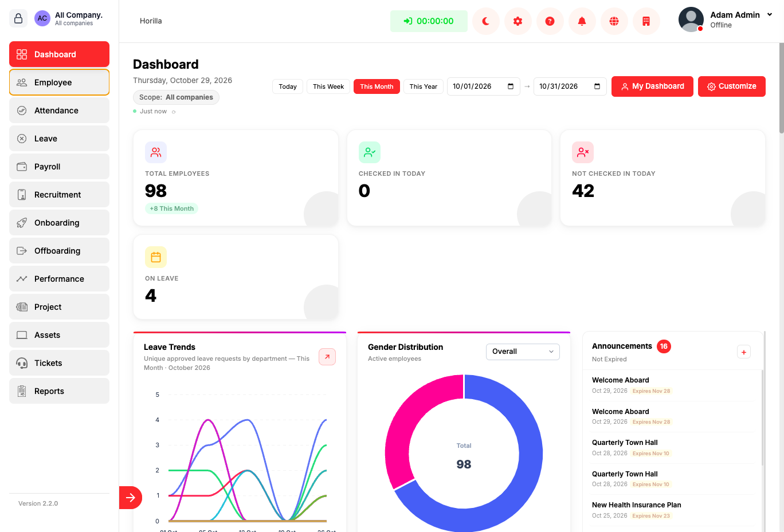Open Dashboard in the sidebar
Image resolution: width=784 pixels, height=532 pixels.
(x=59, y=54)
